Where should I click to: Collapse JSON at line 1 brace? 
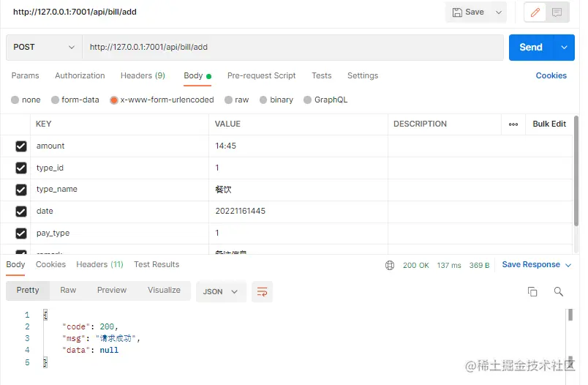45,315
